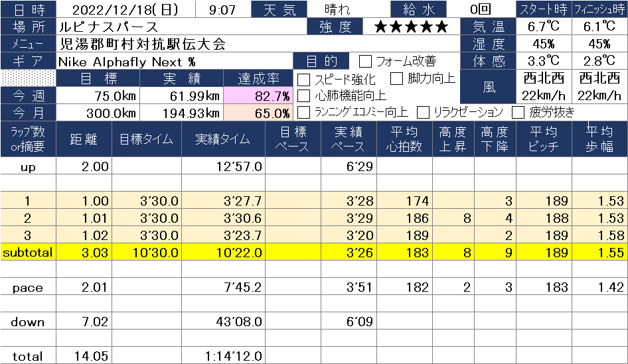Tick the 心肺機能向上 checkbox
Image resolution: width=628 pixels, height=364 pixels.
click(x=303, y=95)
